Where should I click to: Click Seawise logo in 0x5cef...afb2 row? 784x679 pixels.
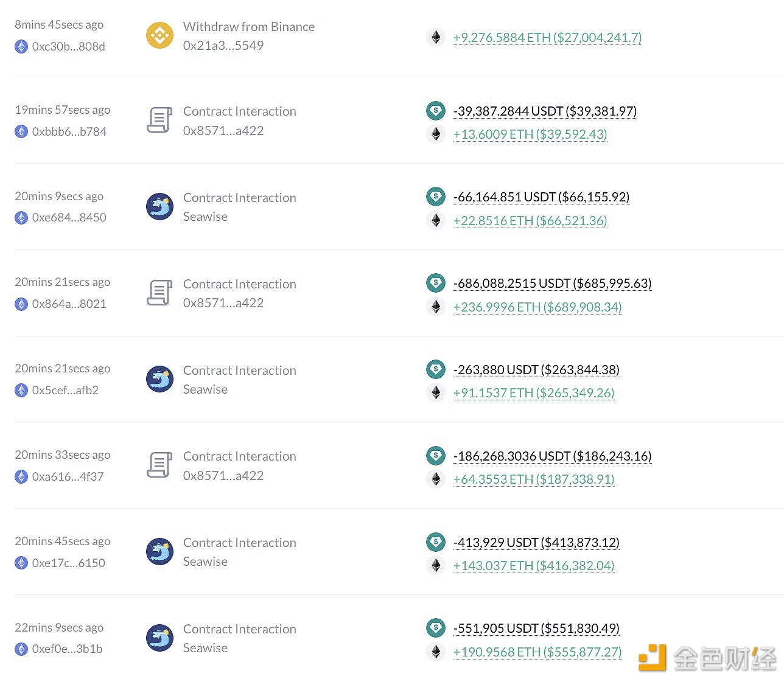click(159, 379)
